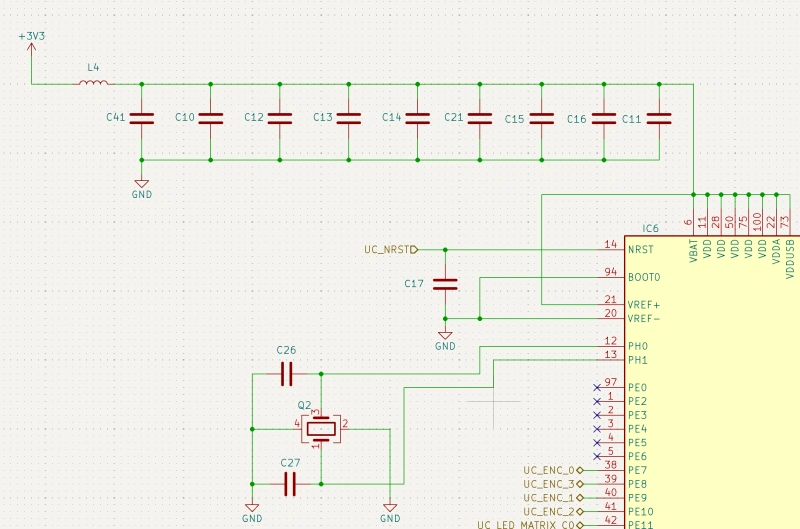Select the L4 inductor symbol
Viewport: 800px width, 529px height.
[94, 83]
